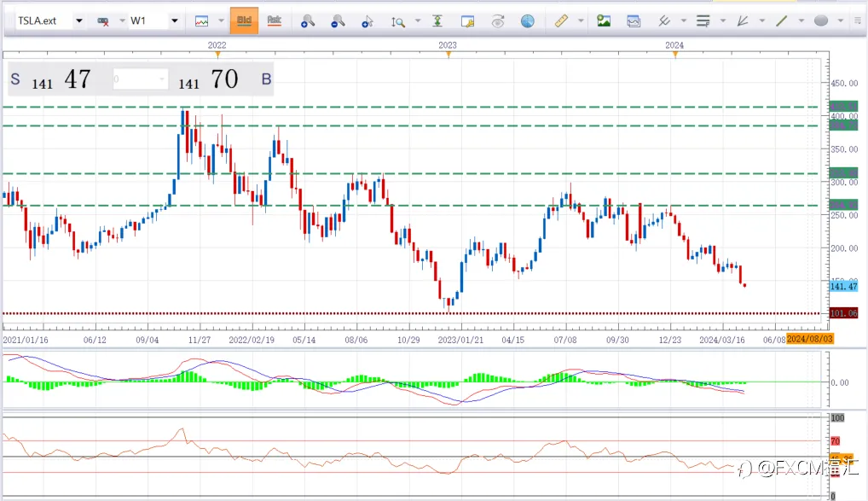Click the zoom in magnifier icon
The image size is (868, 501).
308,21
